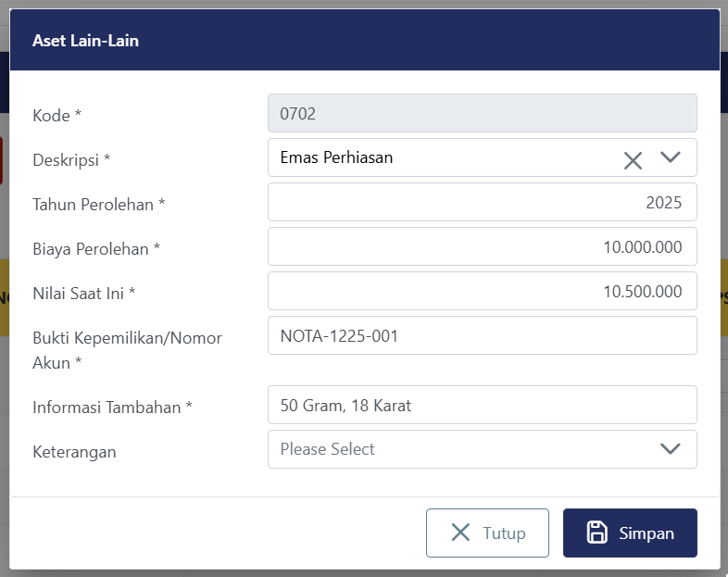Screen dimensions: 728x577
Task: Click the Deskripsi field label
Action: pos(71,159)
